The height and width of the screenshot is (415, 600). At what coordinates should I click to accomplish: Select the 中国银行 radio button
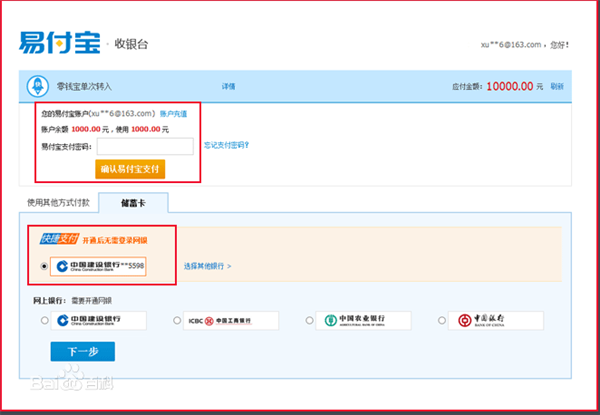pyautogui.click(x=442, y=320)
